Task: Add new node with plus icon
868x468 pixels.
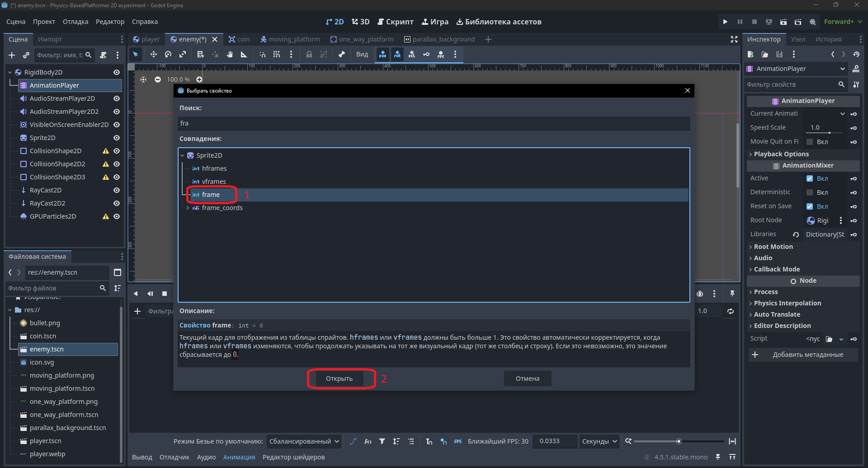Action: pos(12,55)
